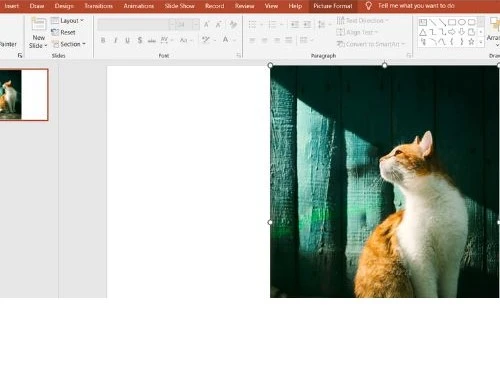This screenshot has width=500, height=382.
Task: Select the rounded rectangle shape
Action: tap(471, 22)
